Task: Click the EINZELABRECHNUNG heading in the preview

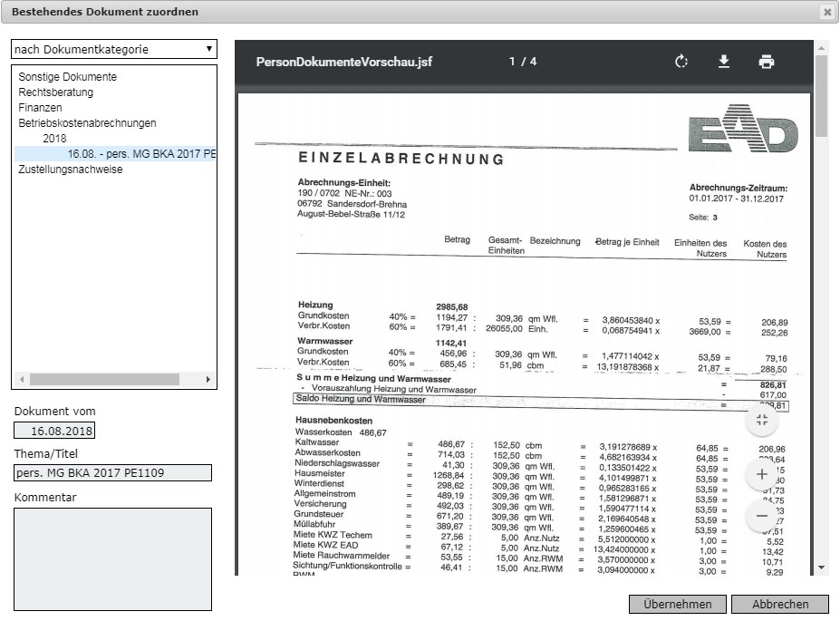Action: pos(401,159)
